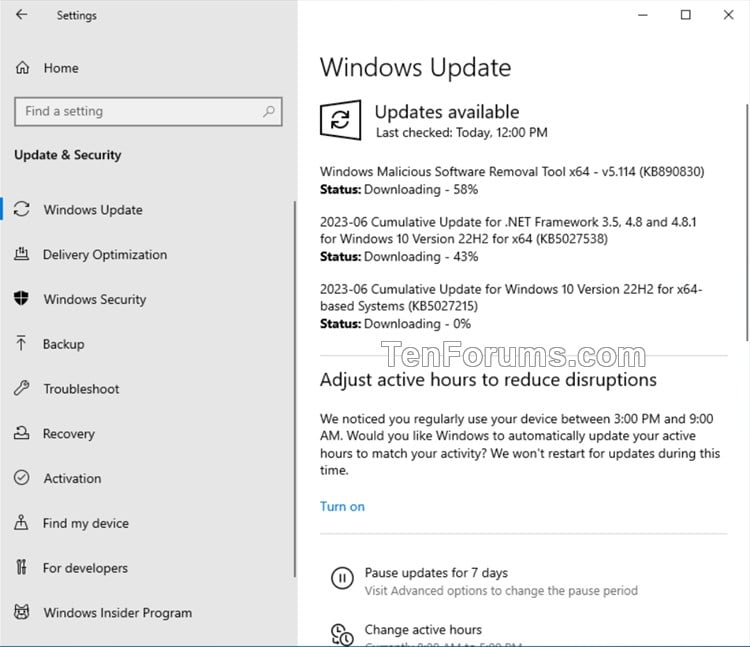750x647 pixels.
Task: Click the Activation checkmark icon
Action: (22, 478)
